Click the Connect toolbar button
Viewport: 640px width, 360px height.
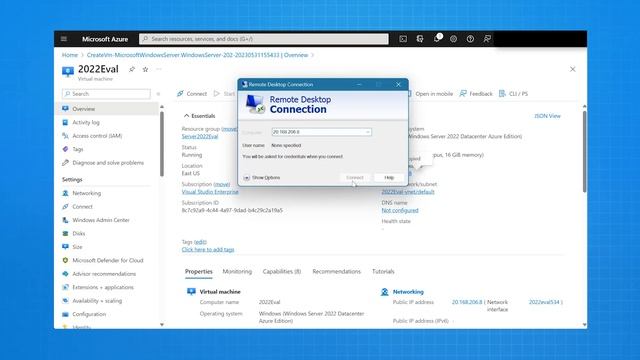coord(192,94)
